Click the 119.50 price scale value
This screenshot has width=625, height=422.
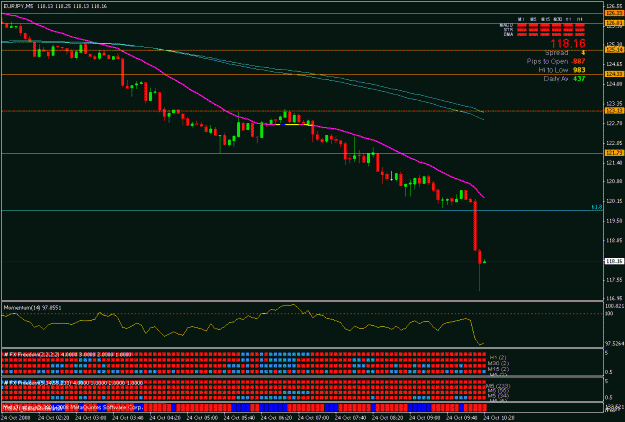coord(614,221)
